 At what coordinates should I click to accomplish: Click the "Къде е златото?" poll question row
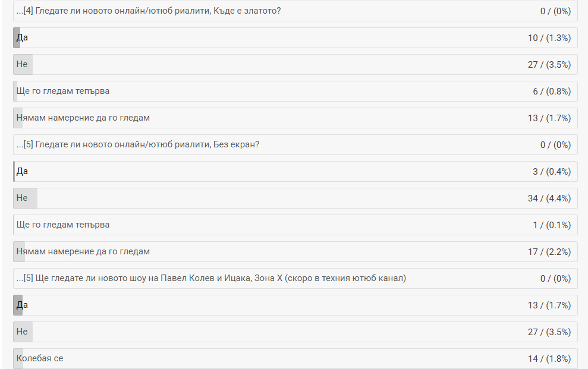tap(149, 11)
